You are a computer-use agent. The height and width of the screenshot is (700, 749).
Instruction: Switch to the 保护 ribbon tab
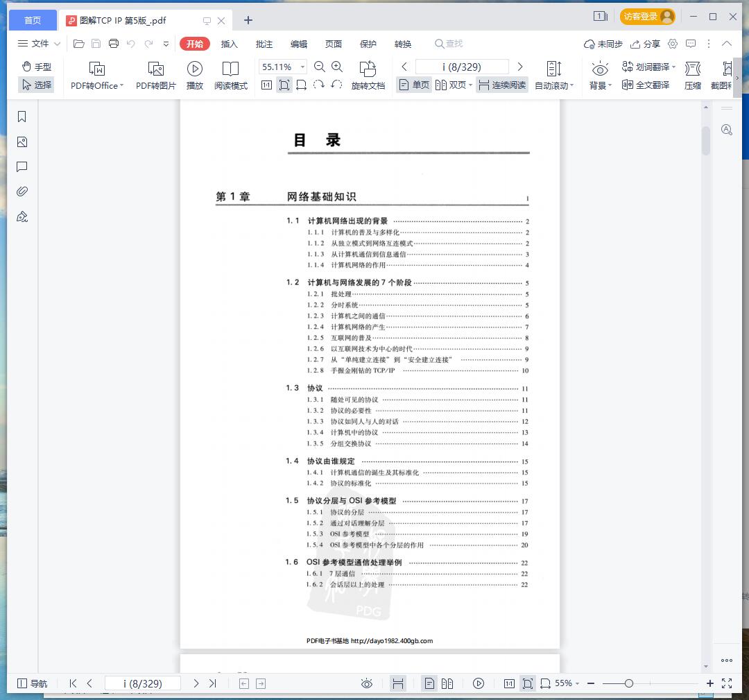368,44
